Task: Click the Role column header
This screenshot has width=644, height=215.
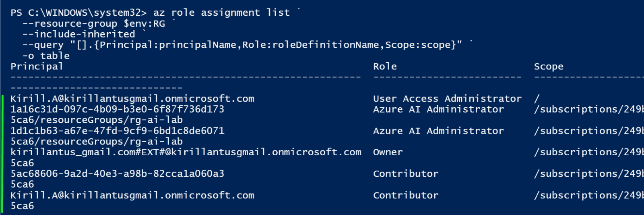Action: click(385, 67)
